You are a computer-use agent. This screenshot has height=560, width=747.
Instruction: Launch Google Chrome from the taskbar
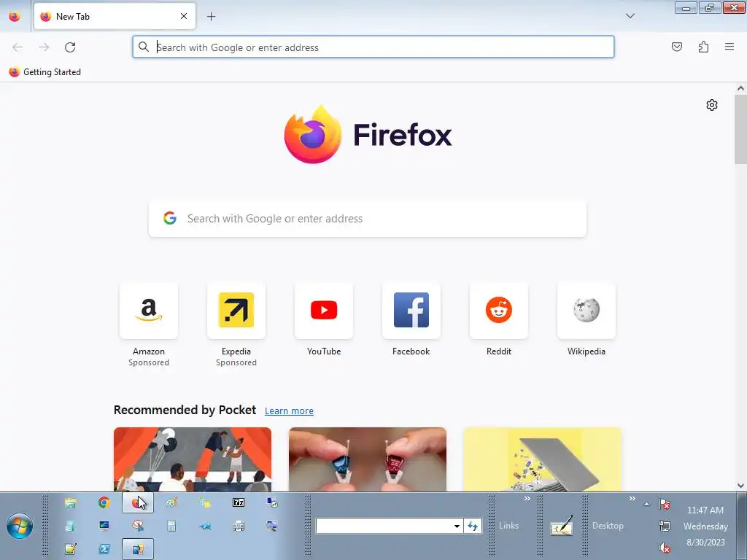click(104, 502)
